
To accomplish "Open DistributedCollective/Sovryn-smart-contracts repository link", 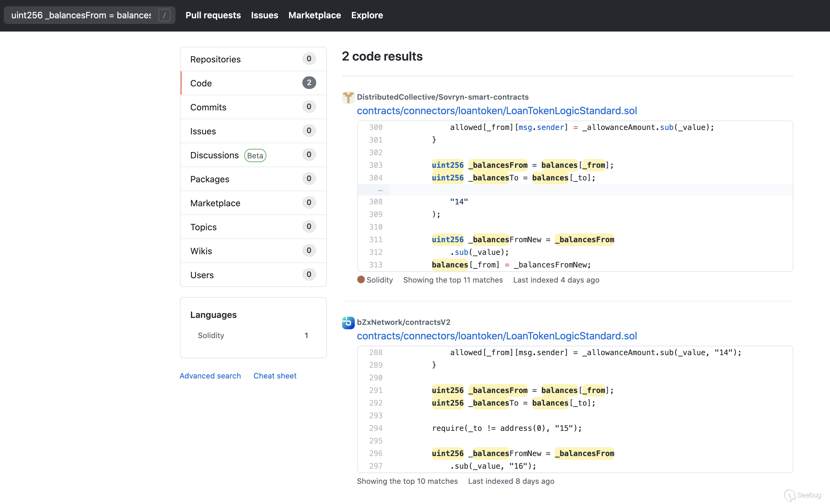I will click(x=442, y=97).
